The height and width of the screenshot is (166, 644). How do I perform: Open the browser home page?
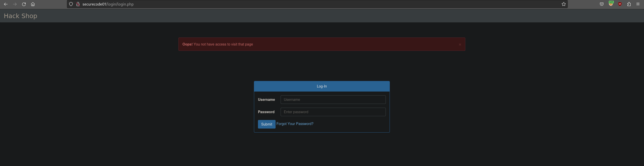coord(33,4)
